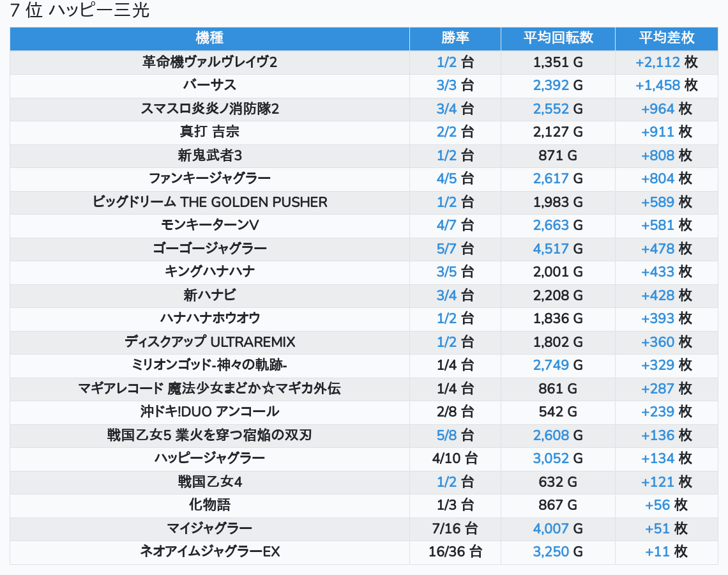Click マギアレコード 魔法少女まどか☆マギカ外伝 name
728x575 pixels.
click(209, 388)
